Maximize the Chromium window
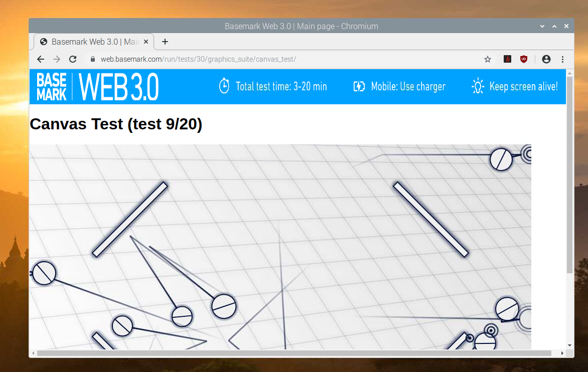The height and width of the screenshot is (372, 588). coord(554,26)
